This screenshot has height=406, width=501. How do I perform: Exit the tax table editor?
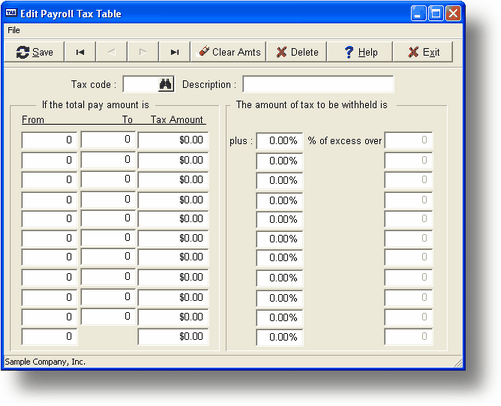[x=423, y=52]
